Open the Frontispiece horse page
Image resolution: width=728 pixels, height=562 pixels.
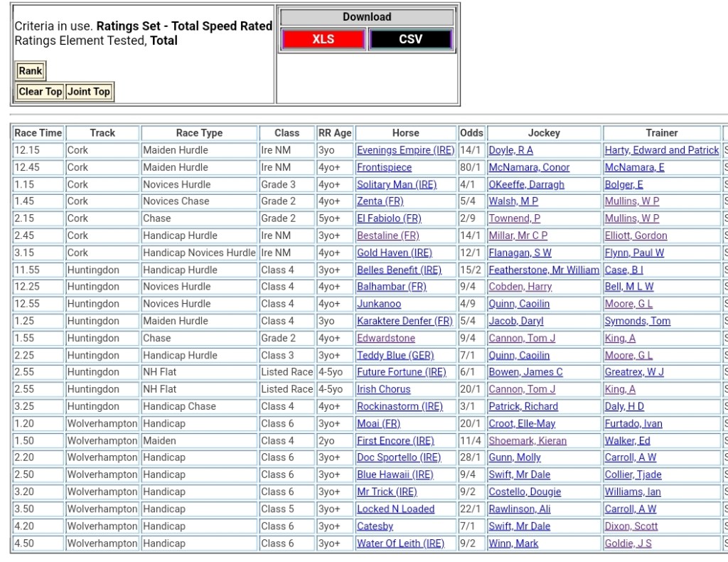pyautogui.click(x=384, y=167)
